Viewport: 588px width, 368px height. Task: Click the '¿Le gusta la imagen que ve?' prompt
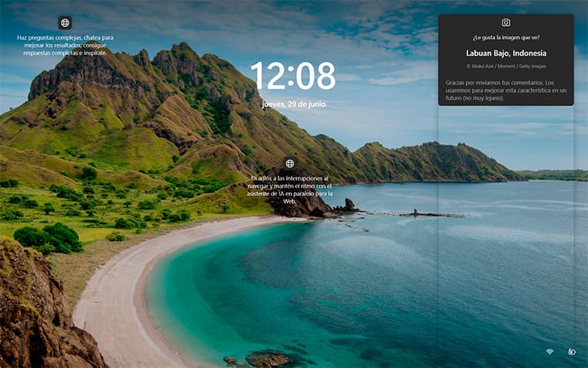point(506,37)
